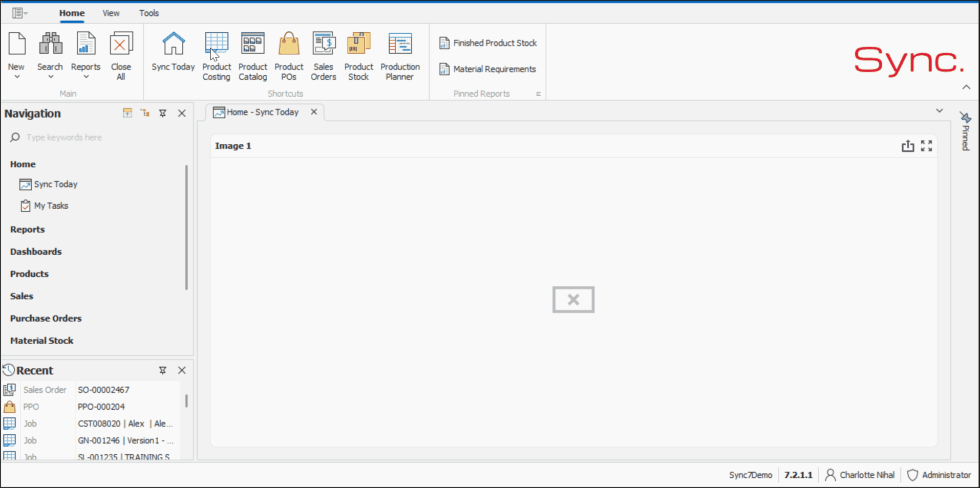
Task: Click the first Navigation panel layout icon
Action: (x=127, y=113)
